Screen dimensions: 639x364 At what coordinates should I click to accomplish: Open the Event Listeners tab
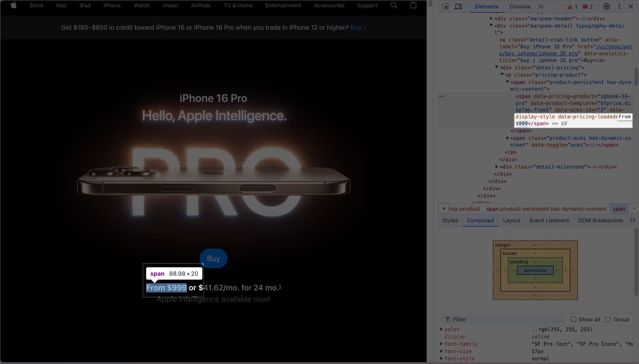tap(549, 220)
